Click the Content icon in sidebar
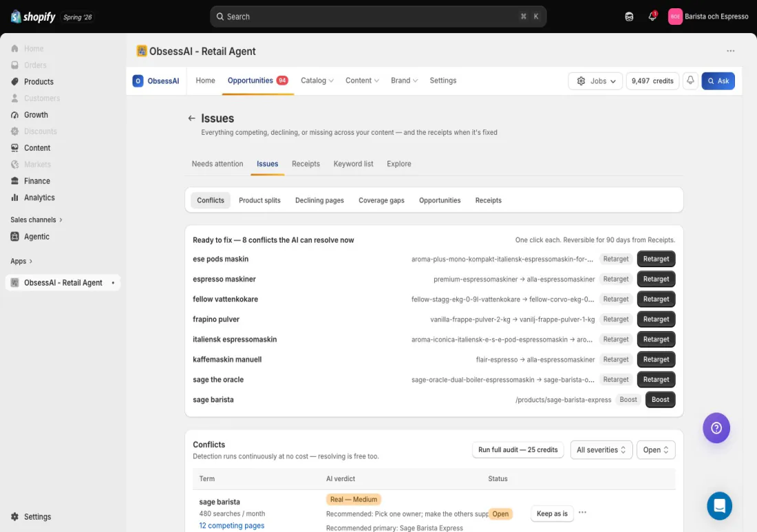 pos(14,148)
